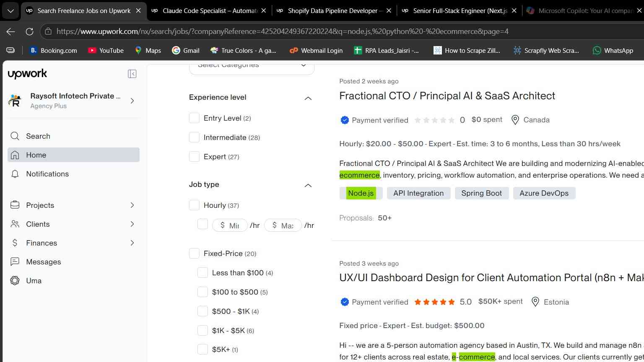This screenshot has width=644, height=362.
Task: Check the Entry Level experience filter
Action: tap(194, 118)
